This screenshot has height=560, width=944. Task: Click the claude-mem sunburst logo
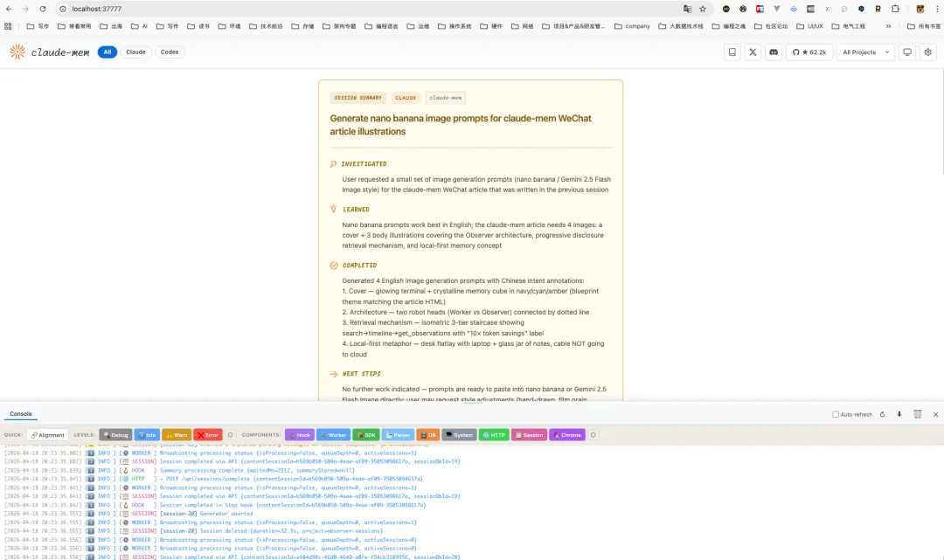click(17, 52)
